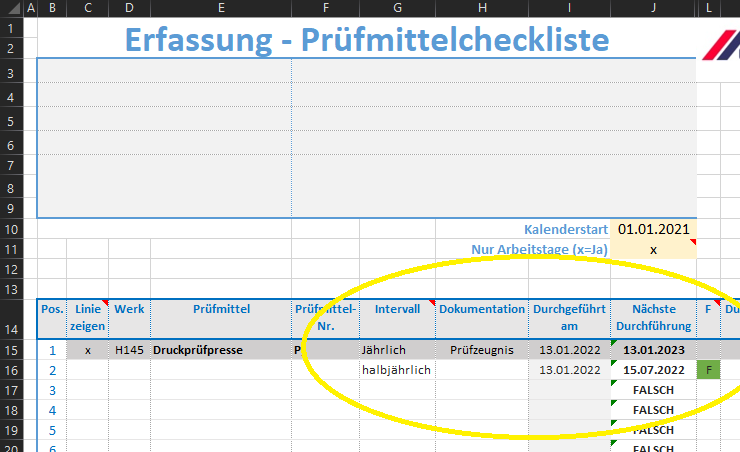Select row 10 header
The image size is (740, 452).
(11, 229)
